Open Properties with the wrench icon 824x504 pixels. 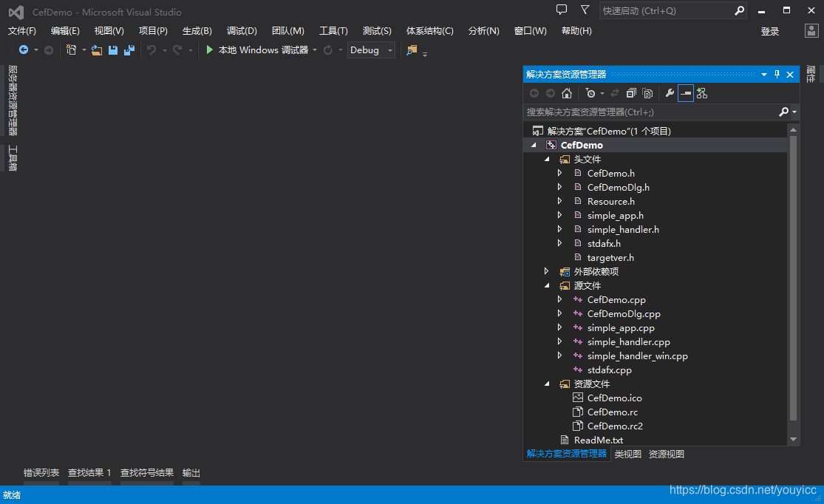pyautogui.click(x=670, y=93)
